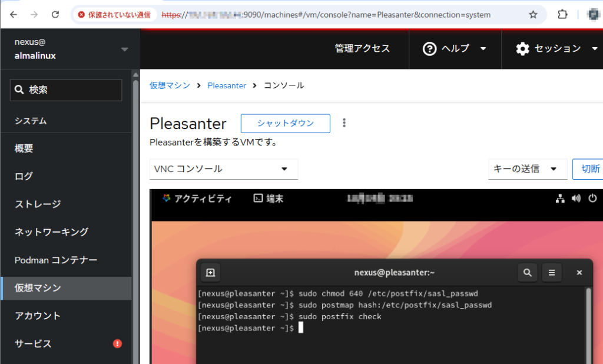This screenshot has width=603, height=364.
Task: Follow the 仮想マシン breadcrumb link
Action: tap(170, 85)
